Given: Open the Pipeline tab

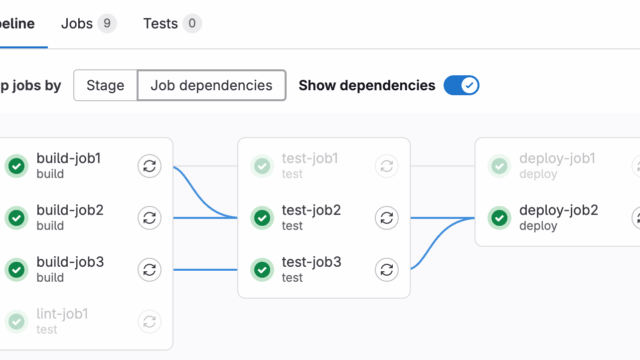Looking at the screenshot, I should (x=17, y=23).
